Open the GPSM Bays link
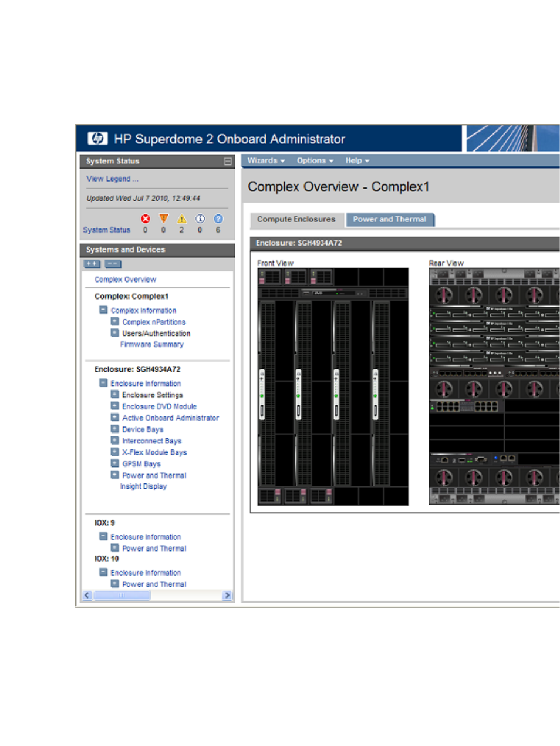This screenshot has height=746, width=560. click(141, 464)
